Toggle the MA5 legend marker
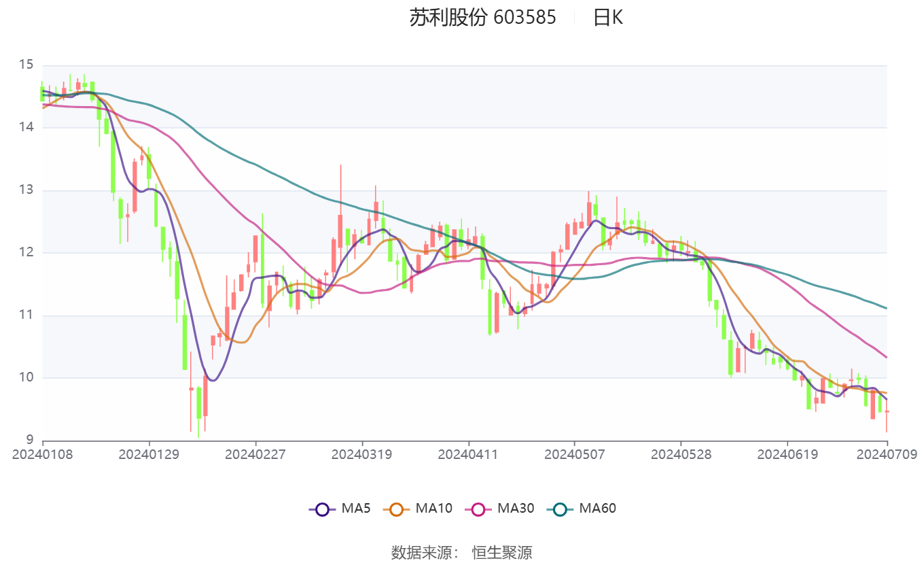The height and width of the screenshot is (563, 924). [323, 509]
